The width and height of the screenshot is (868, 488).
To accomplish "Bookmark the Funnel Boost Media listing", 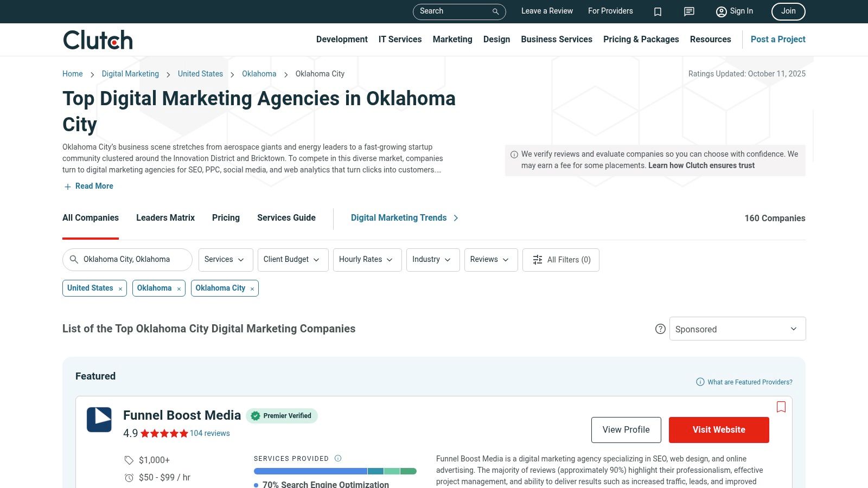I will coord(781,407).
